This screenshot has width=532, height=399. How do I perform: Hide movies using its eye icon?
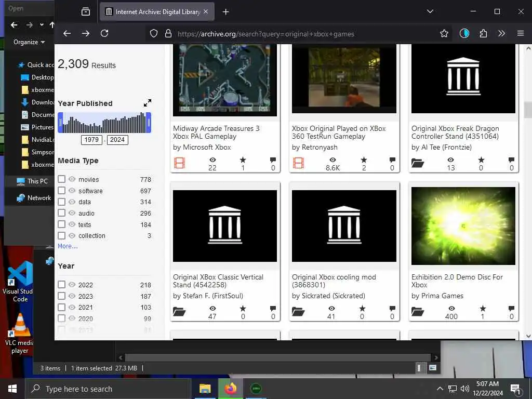72,179
